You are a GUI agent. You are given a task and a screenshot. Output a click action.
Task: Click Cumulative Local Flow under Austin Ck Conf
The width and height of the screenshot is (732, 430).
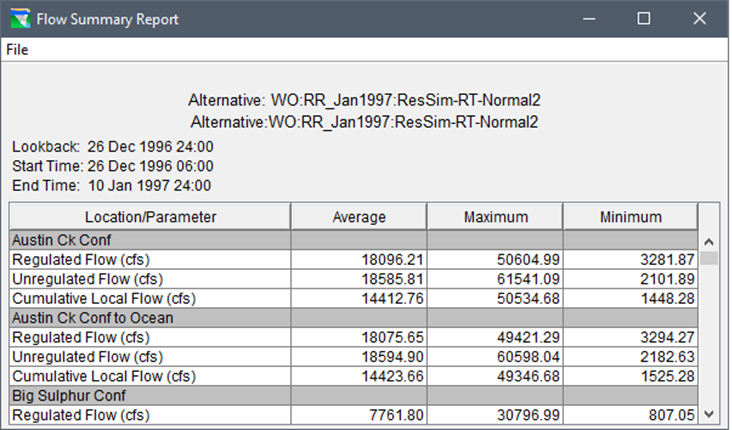(x=104, y=298)
